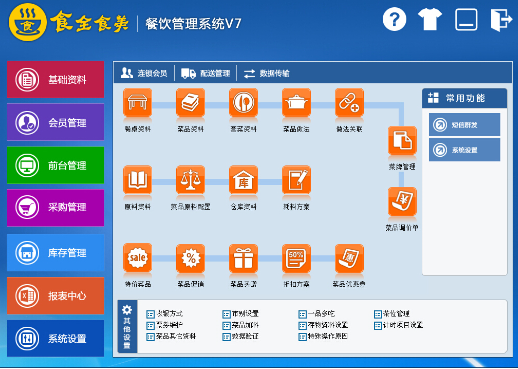Open the 会员管理 sidebar section
The image size is (518, 369).
click(x=56, y=122)
